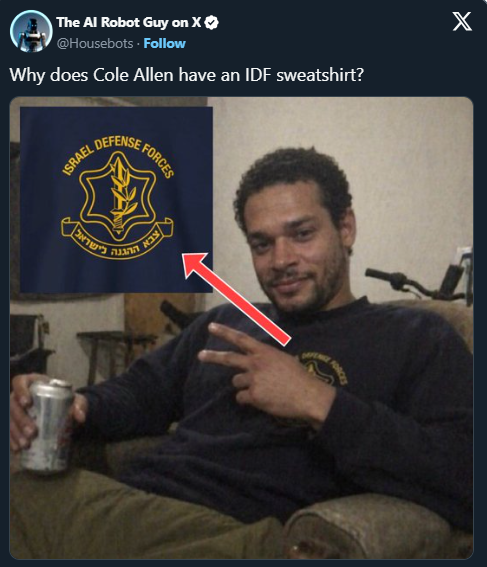
Task: Select the tweet text about the IDF sweatshirt
Action: pos(187,75)
